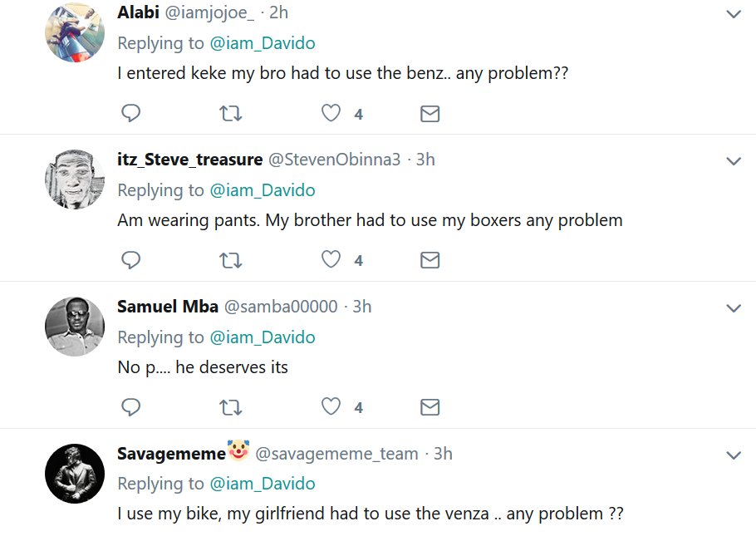Screen dimensions: 756x541
Task: Send Alabi's tweet via direct message
Action: [x=430, y=114]
